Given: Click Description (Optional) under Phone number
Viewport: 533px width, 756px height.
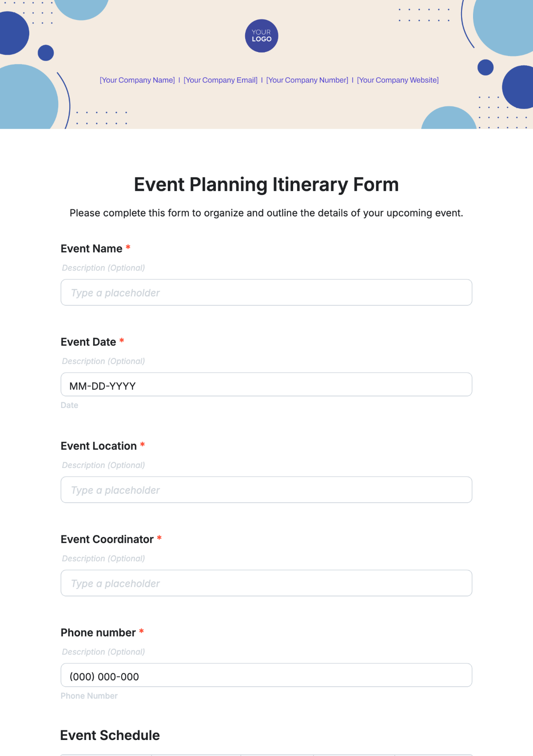Looking at the screenshot, I should click(x=103, y=652).
